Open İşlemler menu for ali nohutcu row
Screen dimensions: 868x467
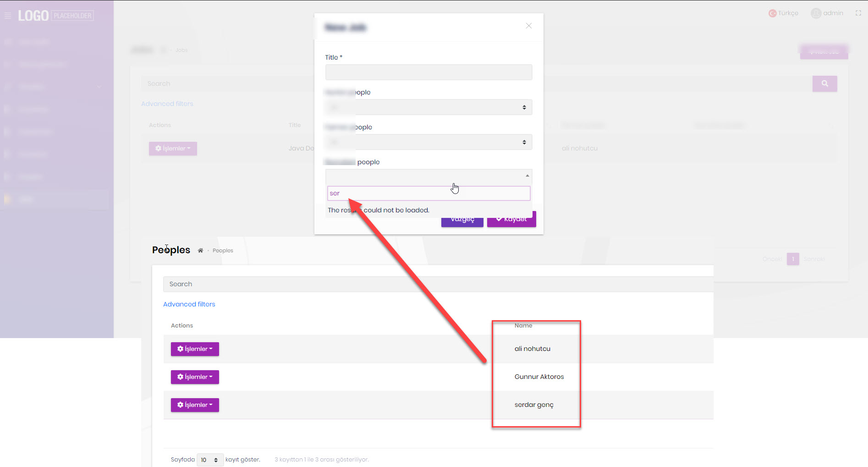[195, 349]
